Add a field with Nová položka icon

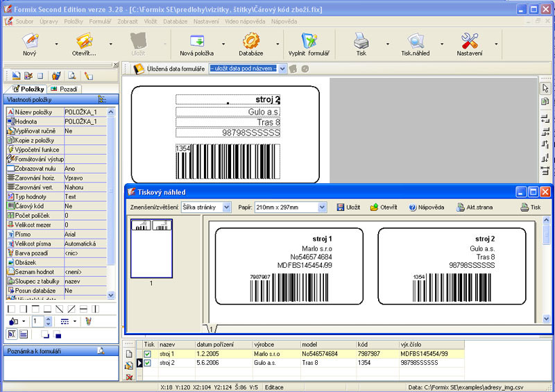[197, 40]
